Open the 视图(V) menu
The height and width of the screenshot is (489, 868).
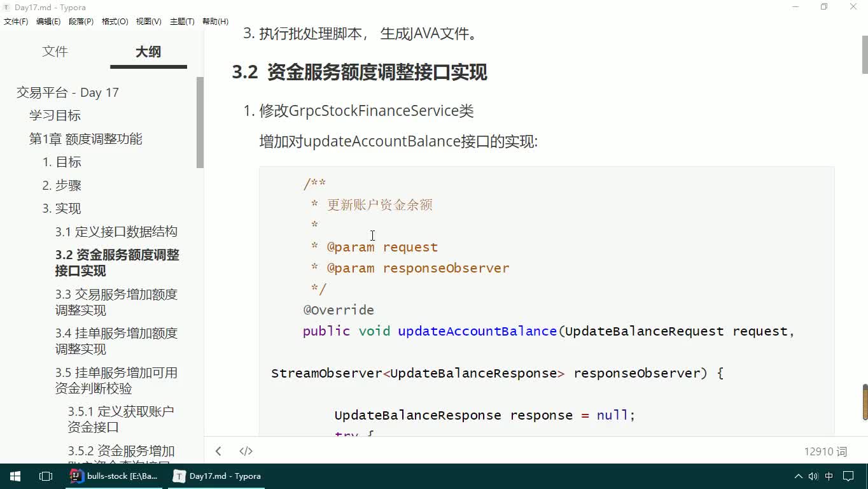tap(148, 21)
